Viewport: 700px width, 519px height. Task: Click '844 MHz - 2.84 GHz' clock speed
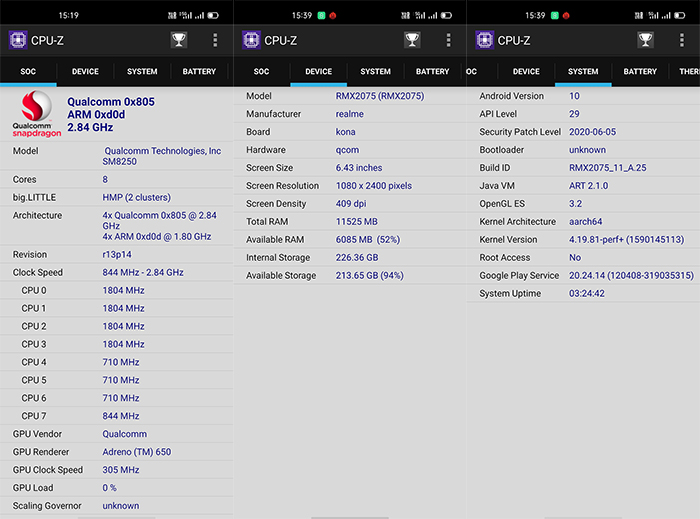coord(143,272)
